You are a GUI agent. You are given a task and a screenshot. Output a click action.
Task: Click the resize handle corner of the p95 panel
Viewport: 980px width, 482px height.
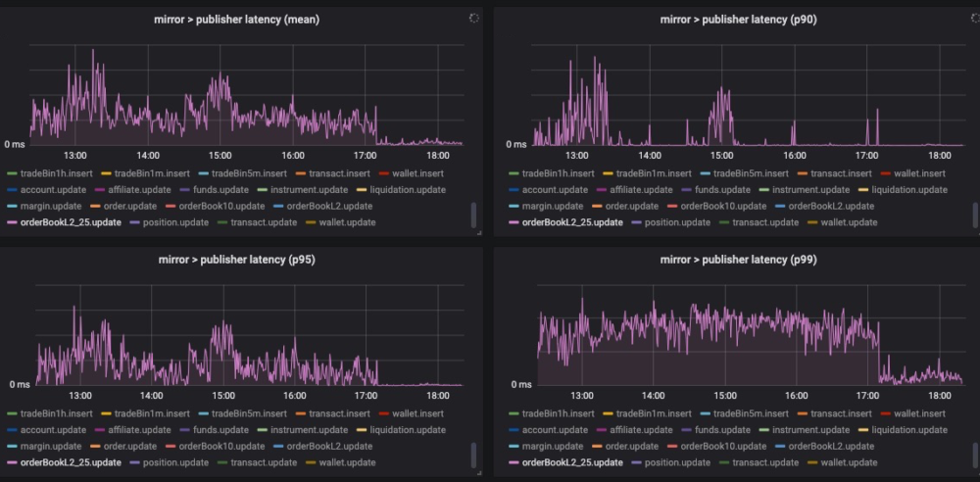coord(479,473)
